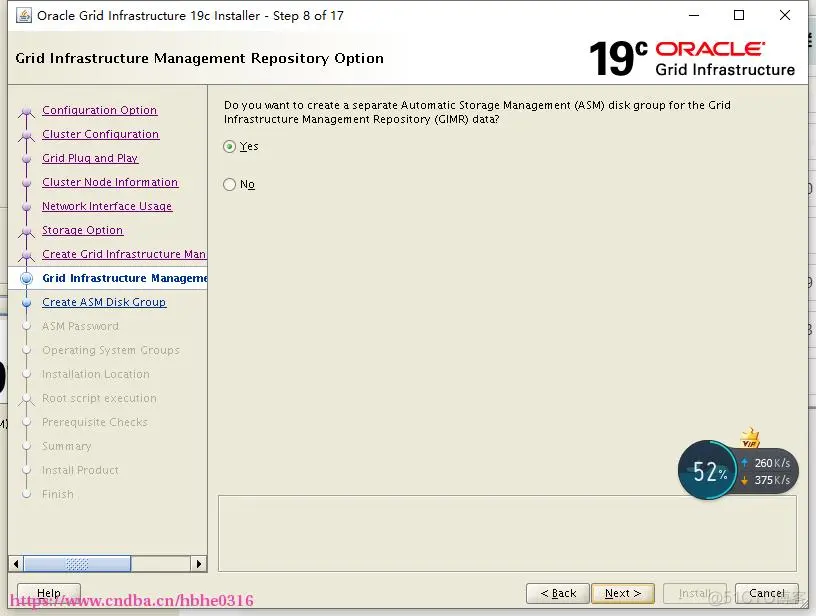Go back with the Back button
Viewport: 816px width, 616px height.
[558, 593]
